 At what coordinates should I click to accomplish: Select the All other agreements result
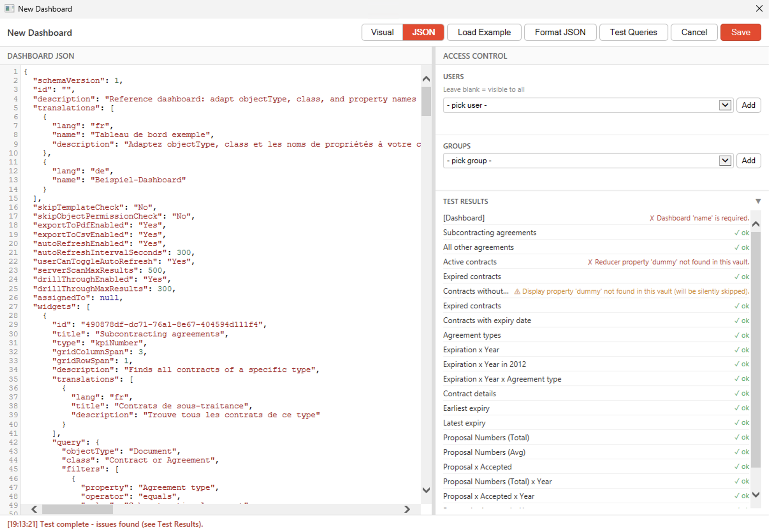pos(596,247)
